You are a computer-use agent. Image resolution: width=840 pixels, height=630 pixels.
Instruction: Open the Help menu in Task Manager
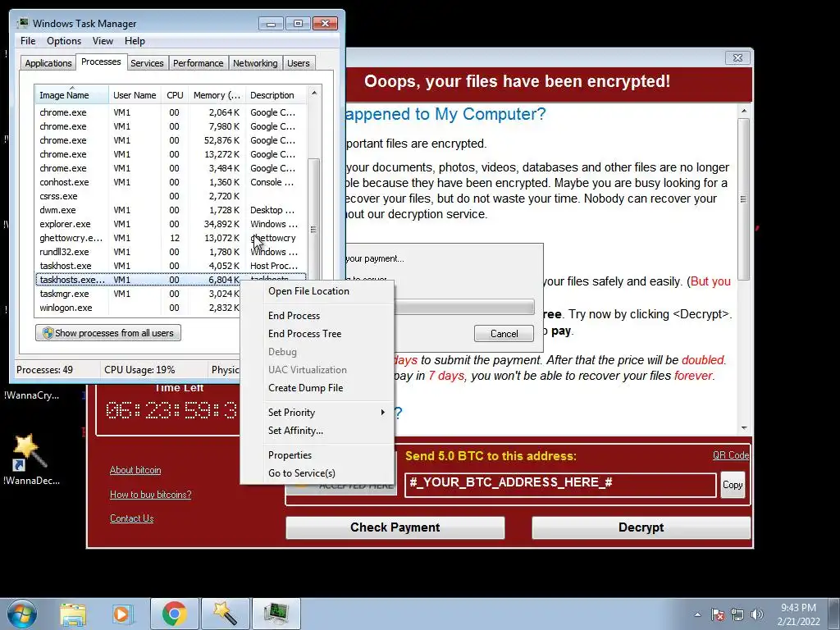pyautogui.click(x=135, y=41)
